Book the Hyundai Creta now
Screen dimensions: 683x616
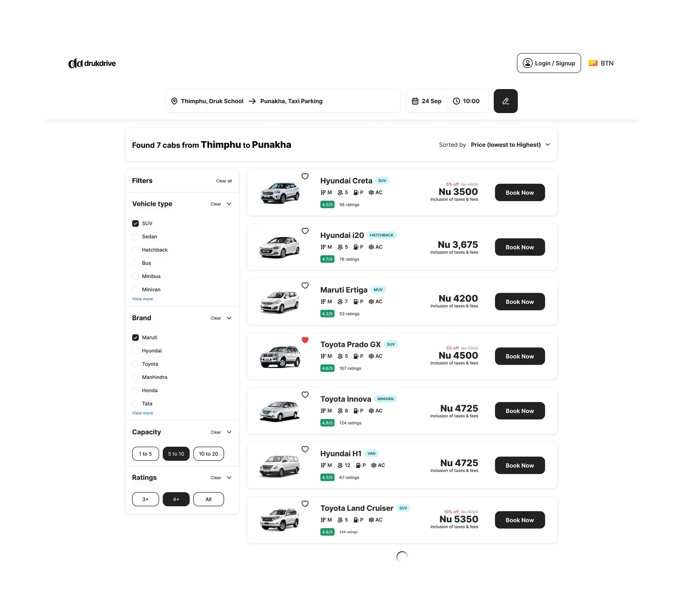click(519, 193)
